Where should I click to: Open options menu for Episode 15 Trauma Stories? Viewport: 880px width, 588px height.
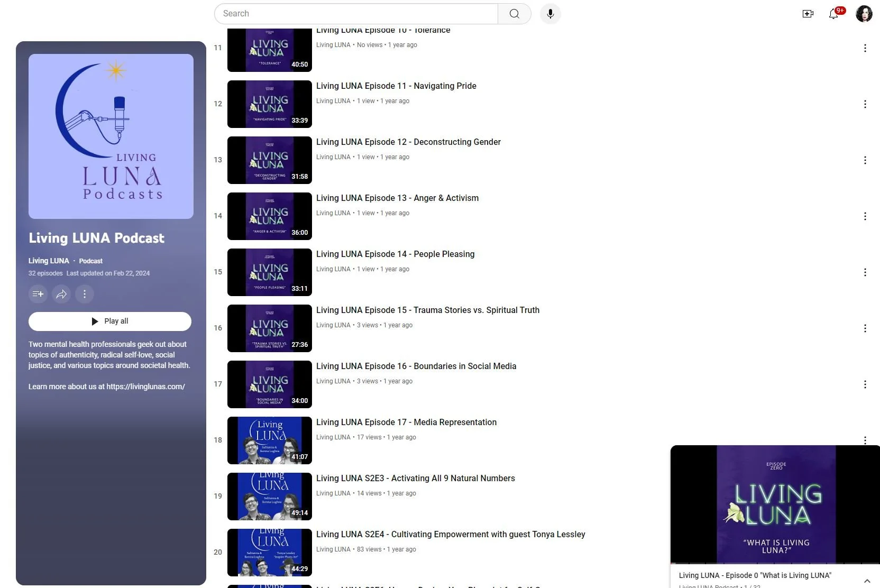pyautogui.click(x=865, y=328)
